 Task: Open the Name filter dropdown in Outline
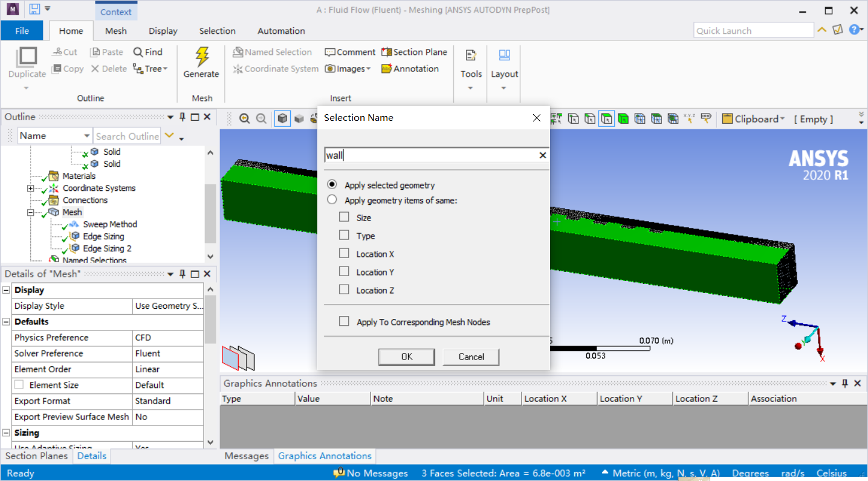[86, 136]
